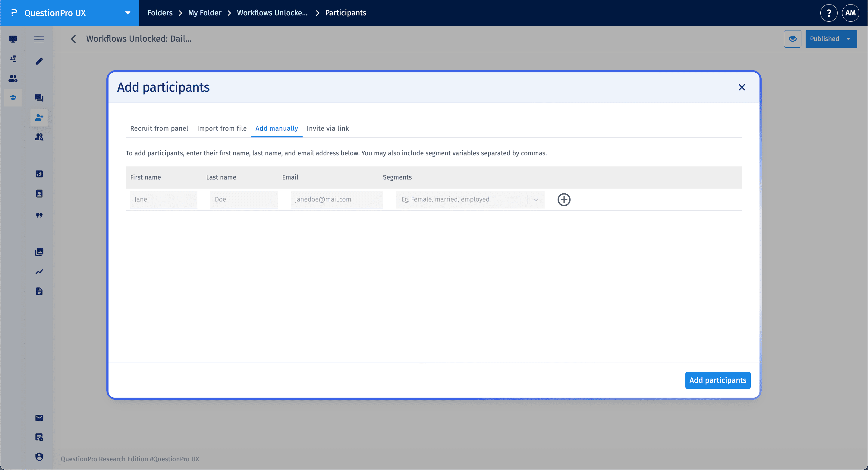Open the scheduled report icon near bottom sidebar

[39, 437]
